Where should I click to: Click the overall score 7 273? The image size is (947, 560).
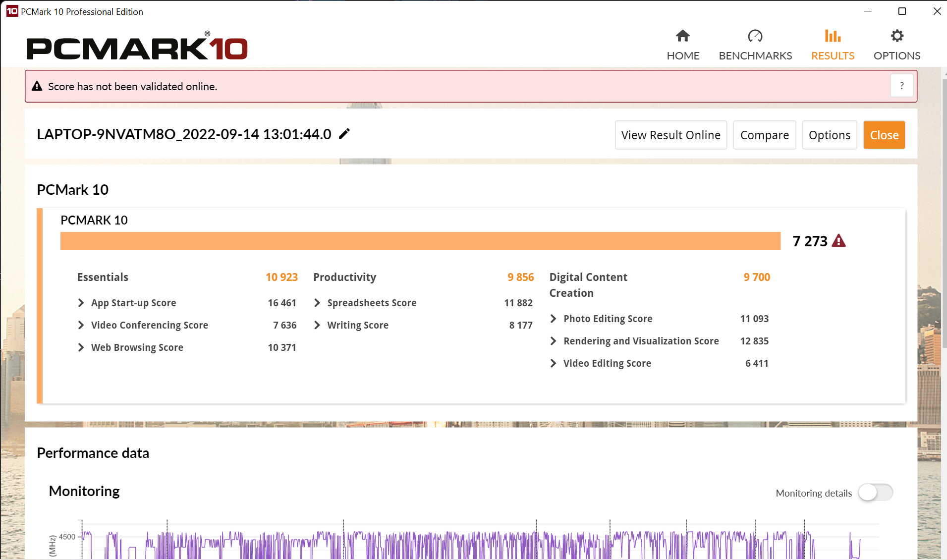tap(810, 241)
